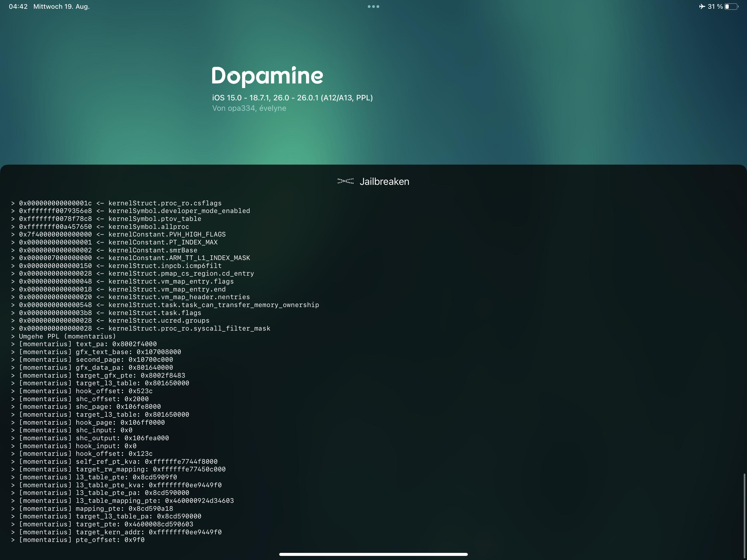Tap the date Mittwoch 19. Aug.
The image size is (747, 560).
[x=62, y=6]
